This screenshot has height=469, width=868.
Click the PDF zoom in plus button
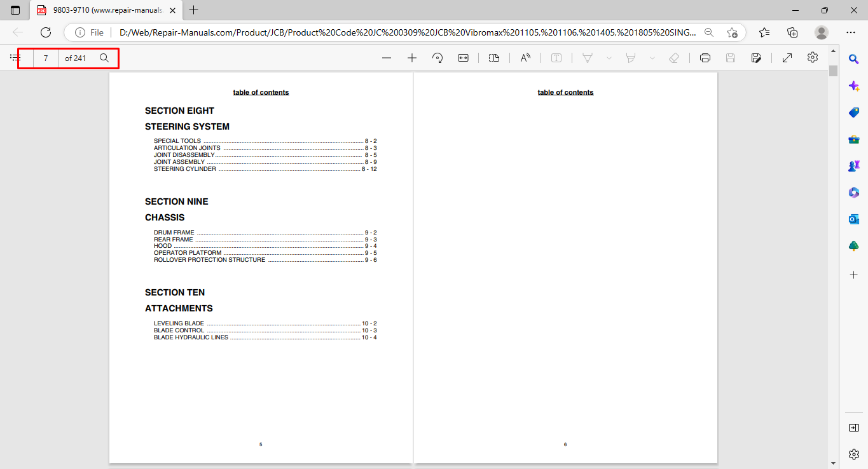coord(412,58)
